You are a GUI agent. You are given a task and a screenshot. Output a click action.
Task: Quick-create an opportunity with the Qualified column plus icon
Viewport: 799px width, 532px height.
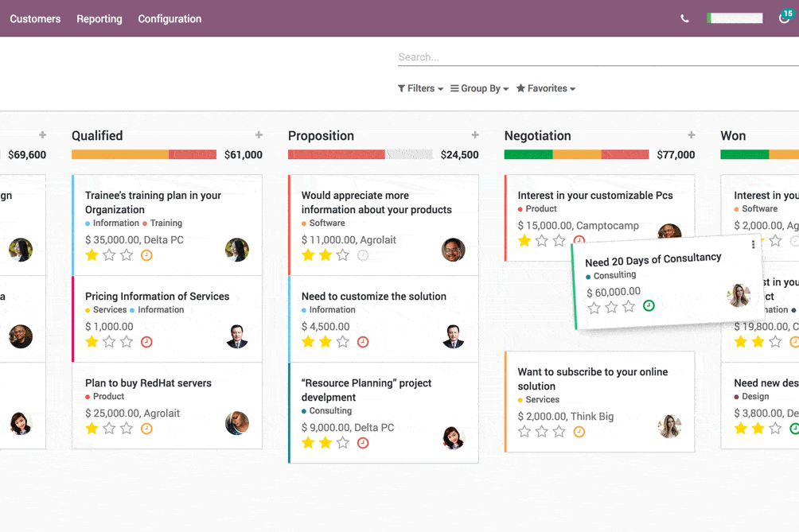pyautogui.click(x=259, y=134)
